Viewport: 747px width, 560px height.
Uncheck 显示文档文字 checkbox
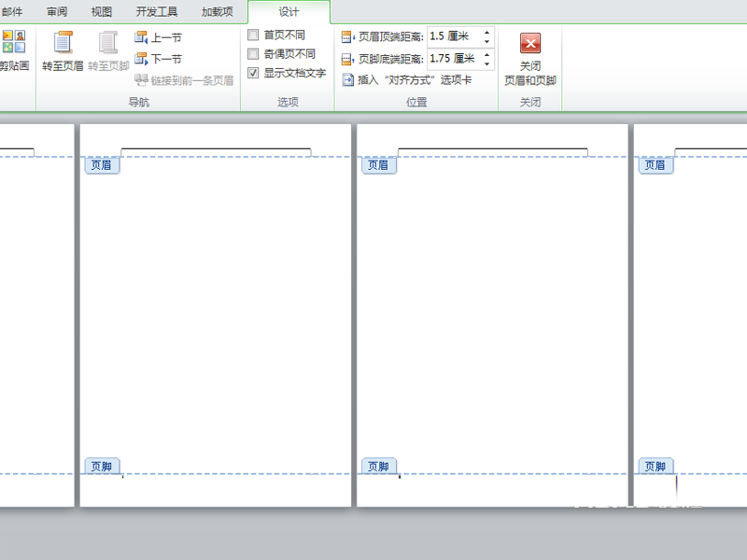tap(253, 73)
